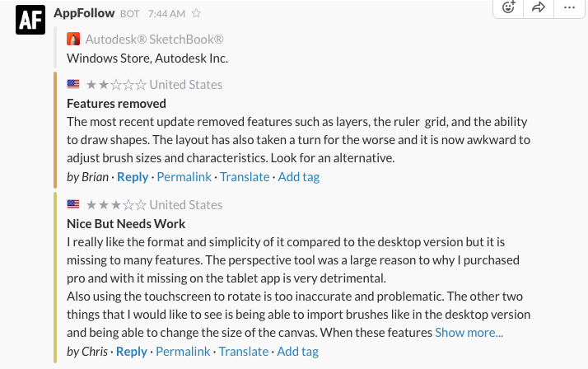Share the message with forward arrow

coord(539,7)
